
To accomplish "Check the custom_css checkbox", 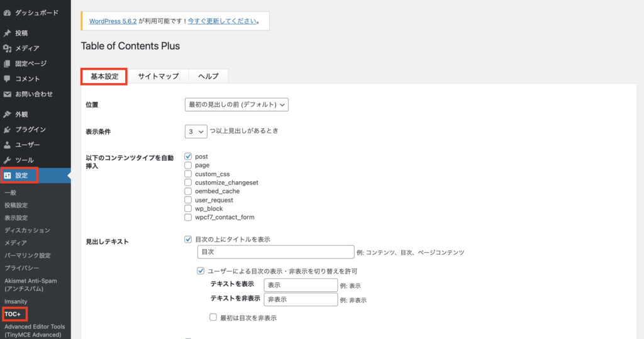I will click(x=188, y=174).
